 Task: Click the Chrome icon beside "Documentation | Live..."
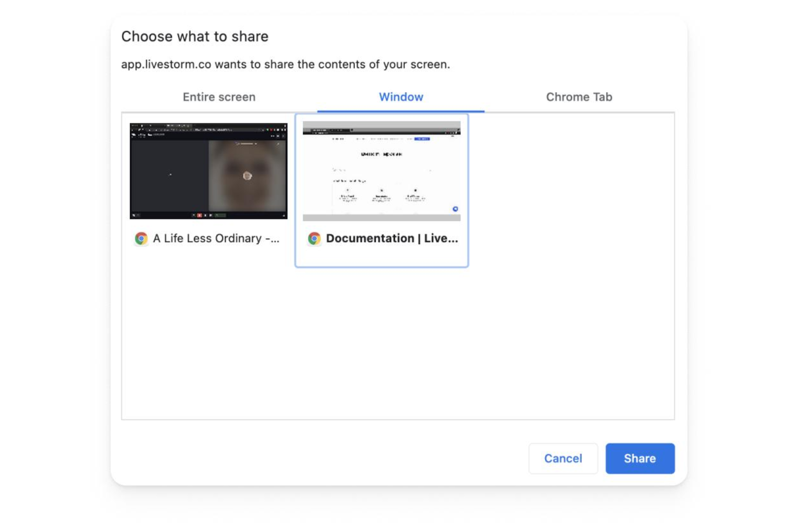314,238
